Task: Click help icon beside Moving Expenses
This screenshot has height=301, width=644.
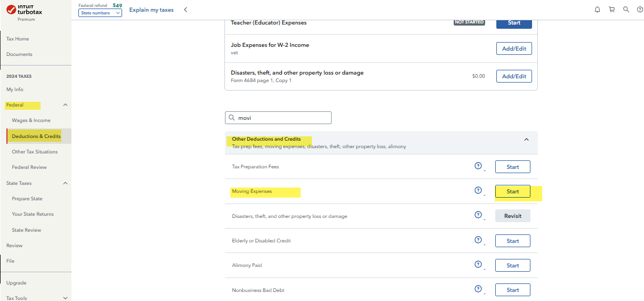Action: (478, 191)
